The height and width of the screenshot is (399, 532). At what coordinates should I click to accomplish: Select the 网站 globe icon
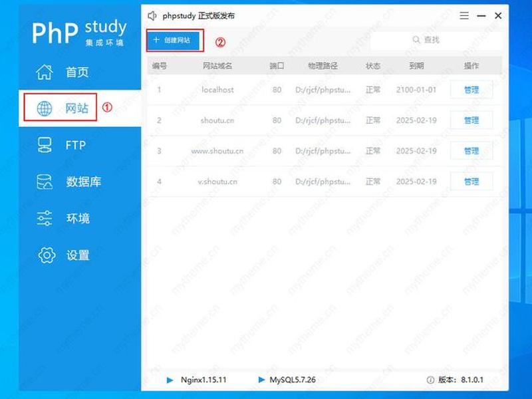tap(45, 108)
